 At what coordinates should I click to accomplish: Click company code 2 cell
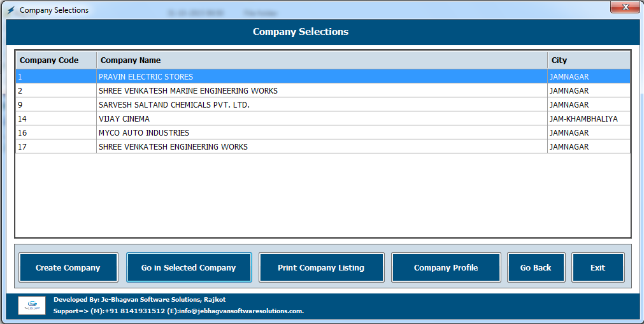[x=56, y=91]
